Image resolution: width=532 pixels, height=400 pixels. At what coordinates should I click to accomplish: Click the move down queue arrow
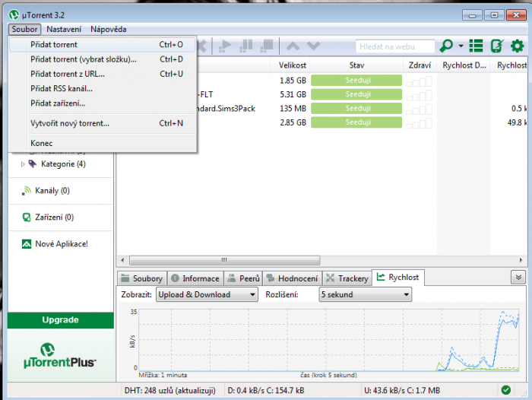click(x=312, y=46)
